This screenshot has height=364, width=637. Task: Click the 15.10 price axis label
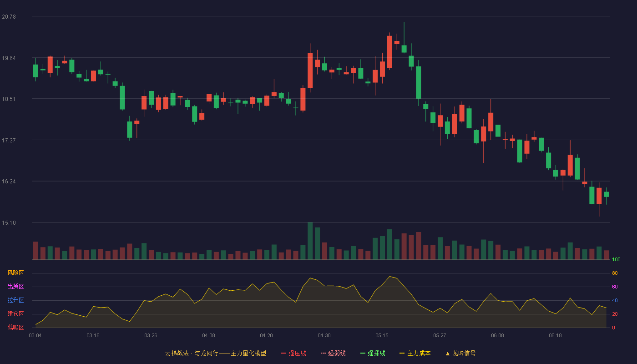click(9, 222)
